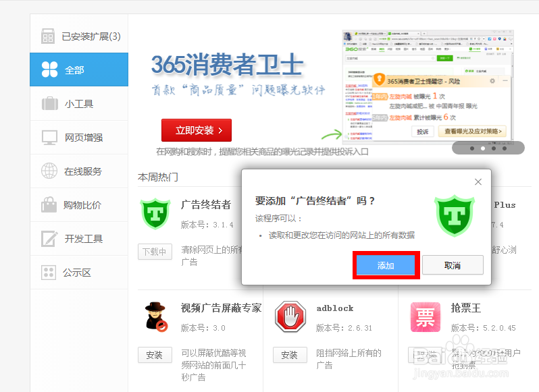The image size is (539, 392).
Task: Click the adblock red stop-hand icon
Action: click(290, 316)
